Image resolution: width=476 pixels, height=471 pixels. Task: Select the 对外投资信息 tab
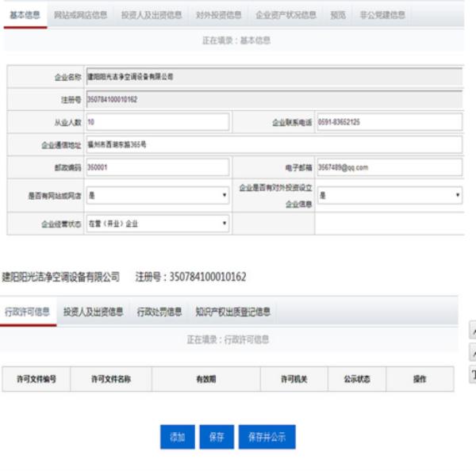[219, 15]
